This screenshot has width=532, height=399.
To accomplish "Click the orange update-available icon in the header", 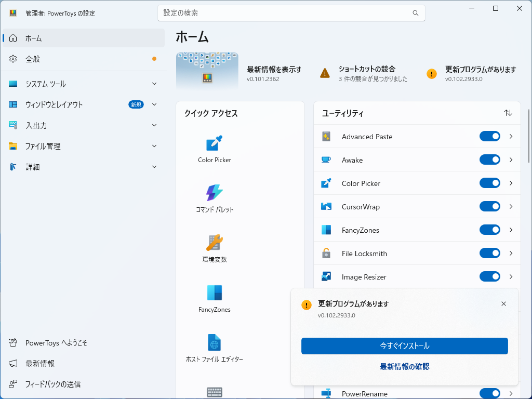I will [432, 74].
